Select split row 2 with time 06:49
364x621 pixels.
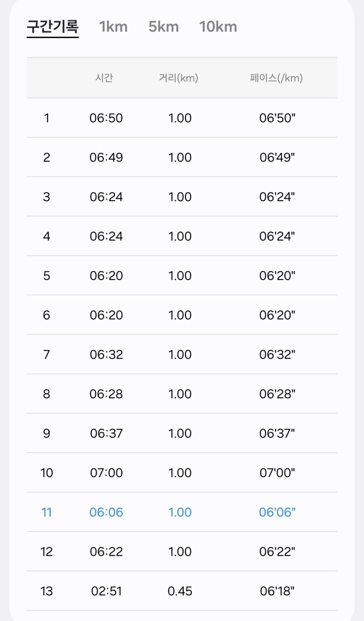(182, 158)
